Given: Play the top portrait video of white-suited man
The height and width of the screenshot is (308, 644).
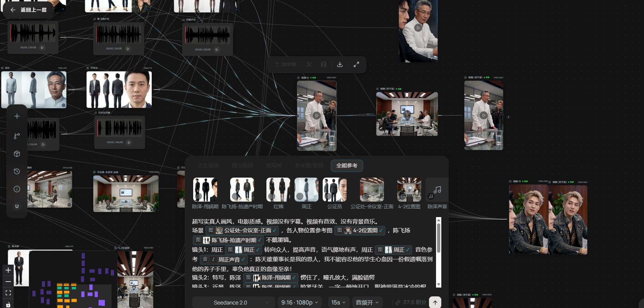Looking at the screenshot, I should pyautogui.click(x=418, y=27).
